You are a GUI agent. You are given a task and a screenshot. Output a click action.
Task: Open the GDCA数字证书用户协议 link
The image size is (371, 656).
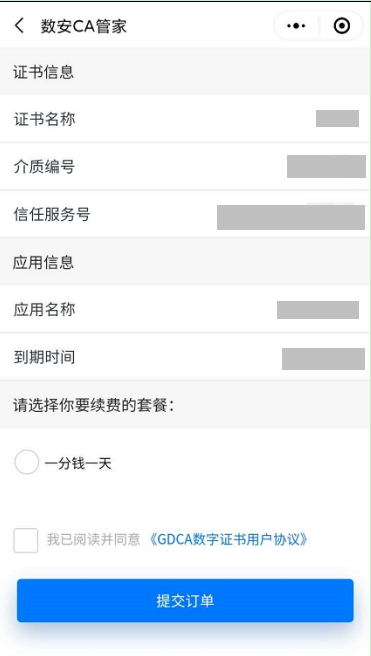pos(228,539)
